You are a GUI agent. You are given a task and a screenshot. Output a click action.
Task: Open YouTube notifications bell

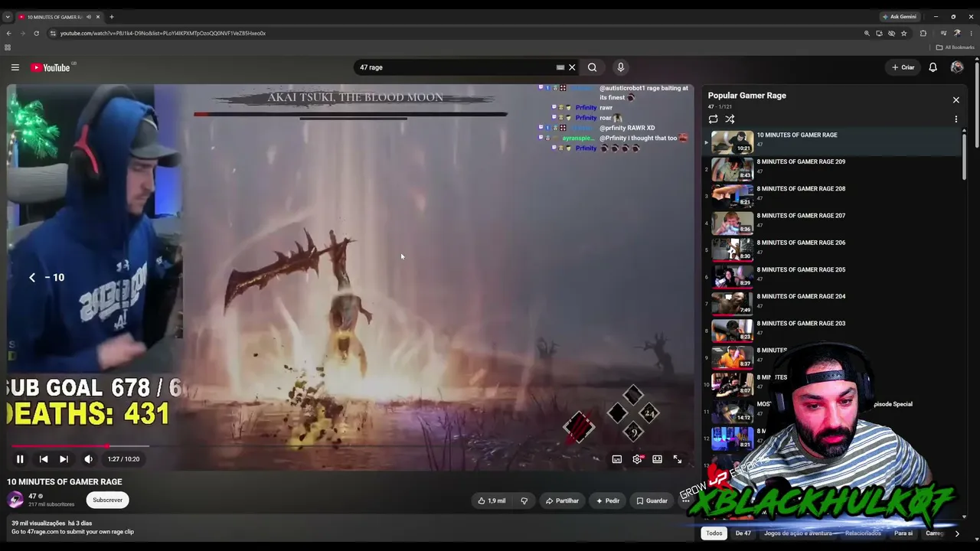click(933, 67)
